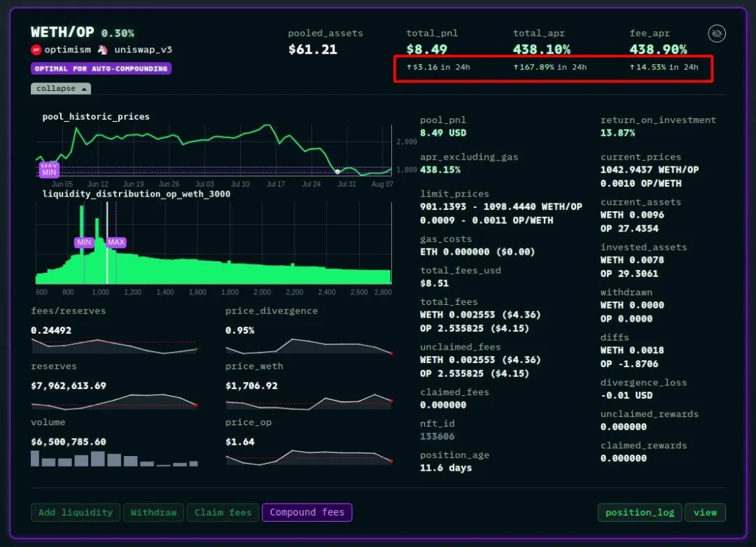Screen dimensions: 756x547
Task: Click the MIN label on pool historic prices chart
Action: [x=49, y=172]
